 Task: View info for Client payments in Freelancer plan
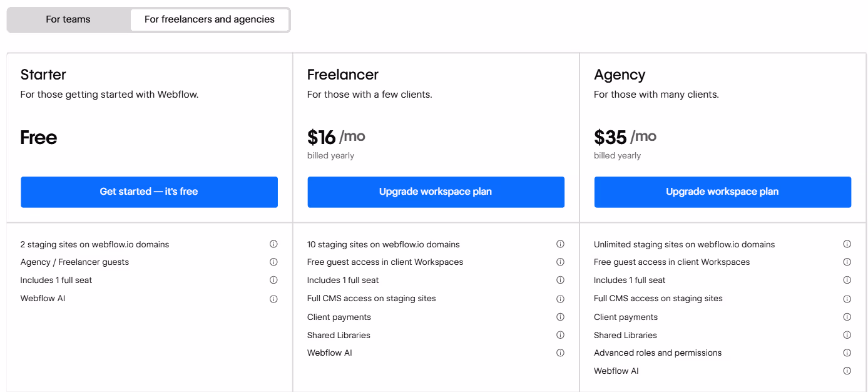(560, 317)
